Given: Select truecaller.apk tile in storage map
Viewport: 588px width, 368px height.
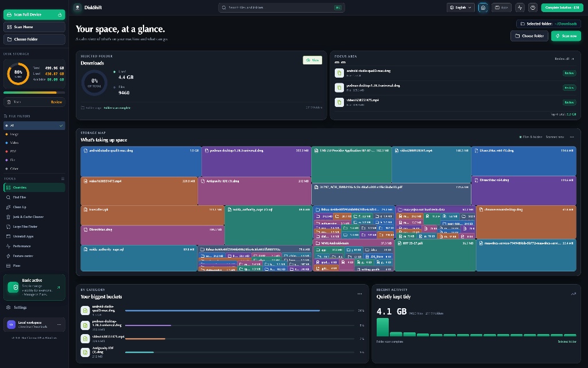Looking at the screenshot, I should [153, 215].
